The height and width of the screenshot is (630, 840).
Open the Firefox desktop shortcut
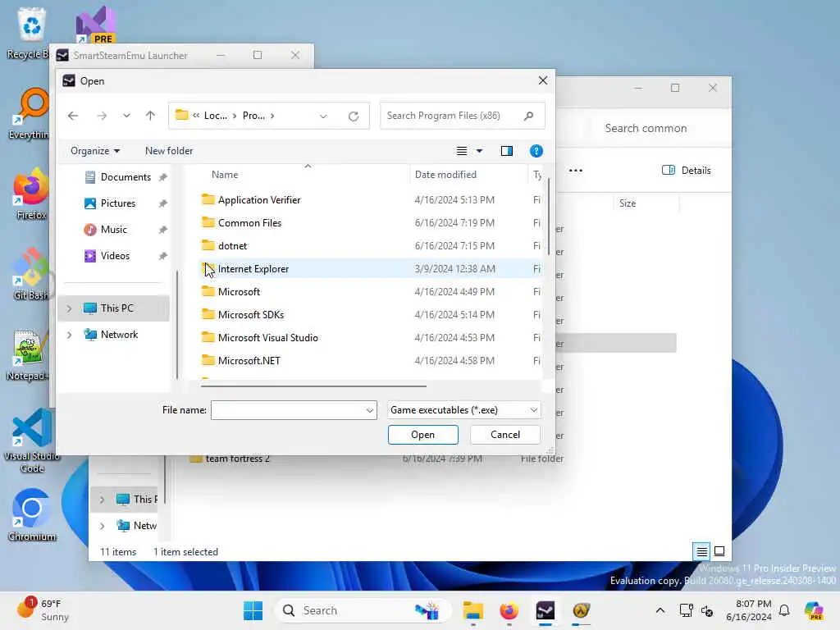pos(31,194)
